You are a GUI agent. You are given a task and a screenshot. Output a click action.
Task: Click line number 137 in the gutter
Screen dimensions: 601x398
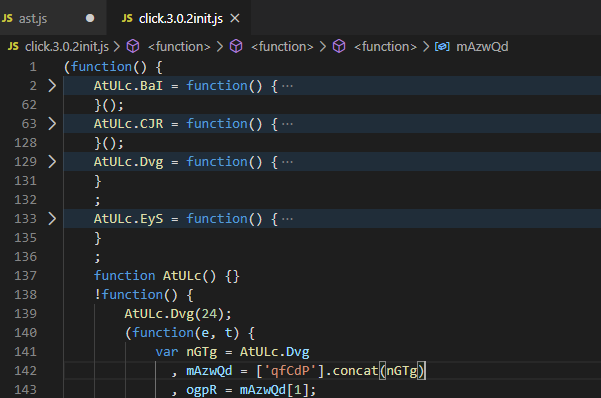pyautogui.click(x=25, y=276)
